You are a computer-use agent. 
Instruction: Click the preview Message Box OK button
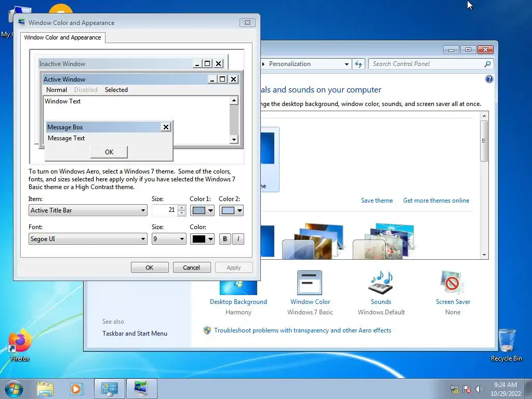pyautogui.click(x=109, y=152)
